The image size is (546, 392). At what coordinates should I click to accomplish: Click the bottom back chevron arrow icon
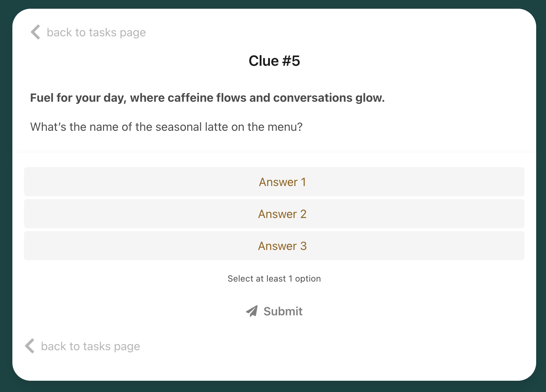coord(29,346)
